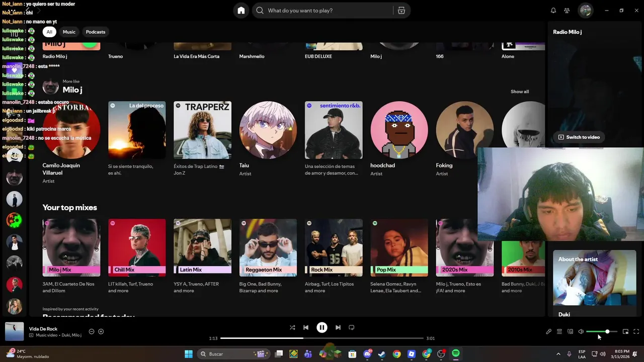The width and height of the screenshot is (644, 362).
Task: Click 'Radio Milo j' panel title
Action: click(568, 32)
